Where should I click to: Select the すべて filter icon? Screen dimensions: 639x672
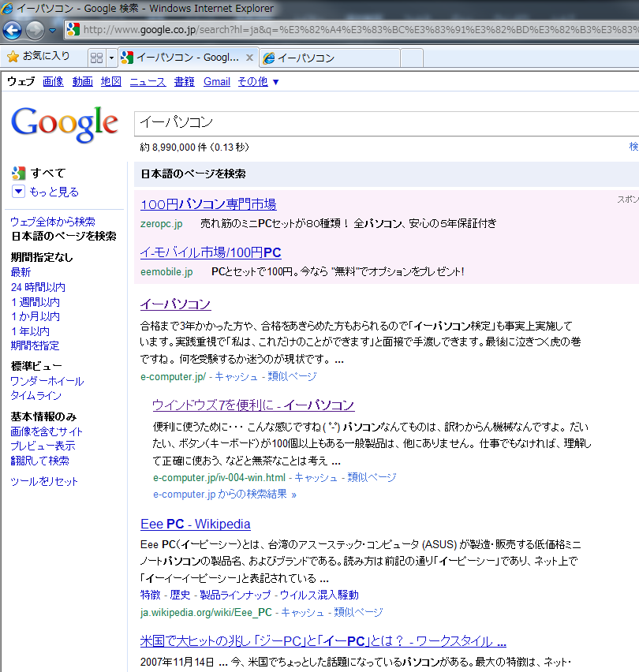click(x=19, y=173)
